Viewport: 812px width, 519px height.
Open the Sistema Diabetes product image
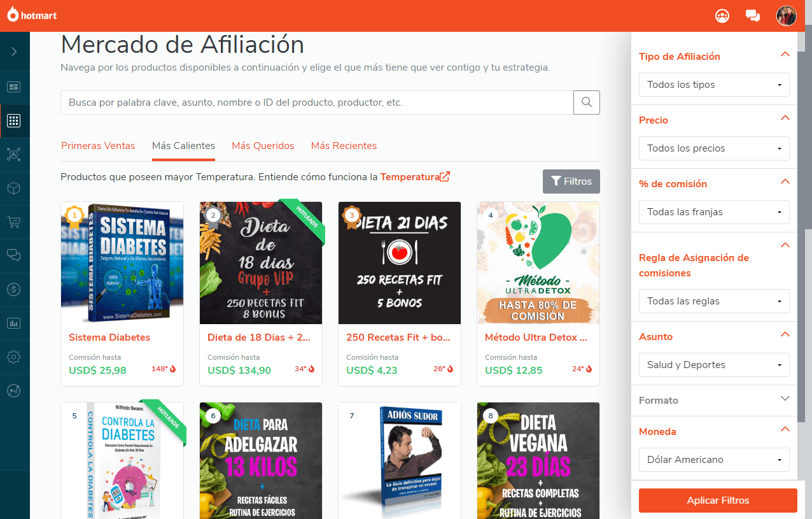pos(122,263)
